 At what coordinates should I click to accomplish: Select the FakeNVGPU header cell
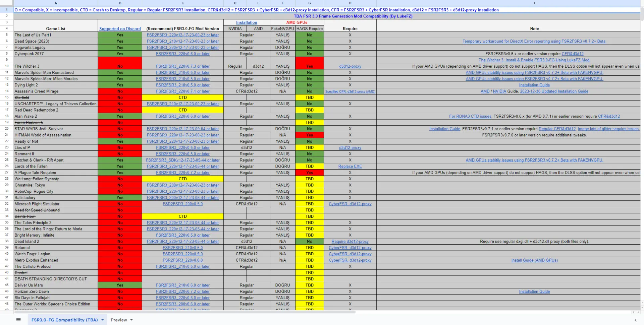[x=282, y=29]
